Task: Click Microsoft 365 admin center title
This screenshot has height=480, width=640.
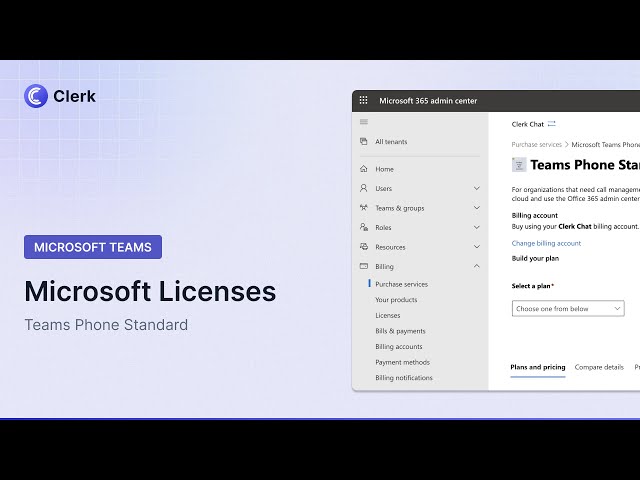Action: click(x=428, y=101)
